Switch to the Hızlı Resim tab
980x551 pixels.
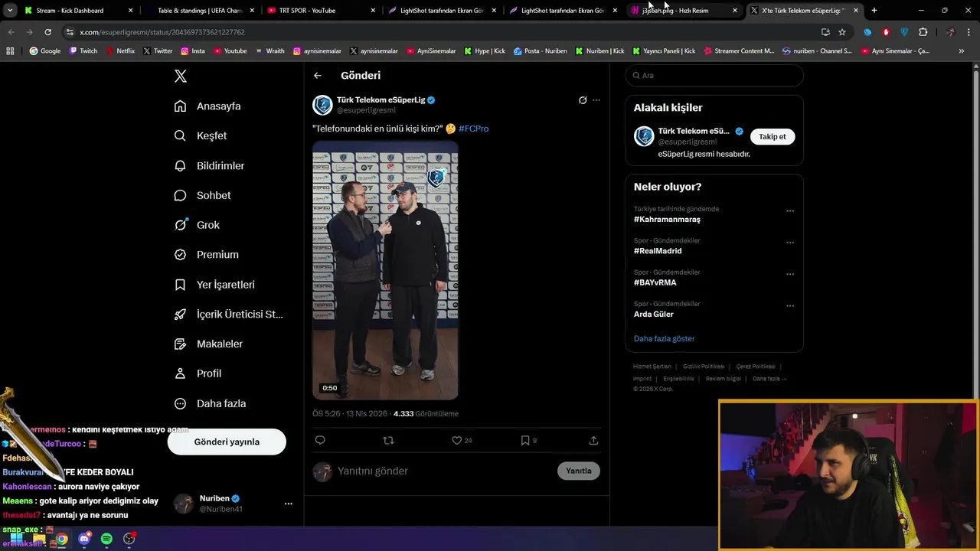(683, 11)
